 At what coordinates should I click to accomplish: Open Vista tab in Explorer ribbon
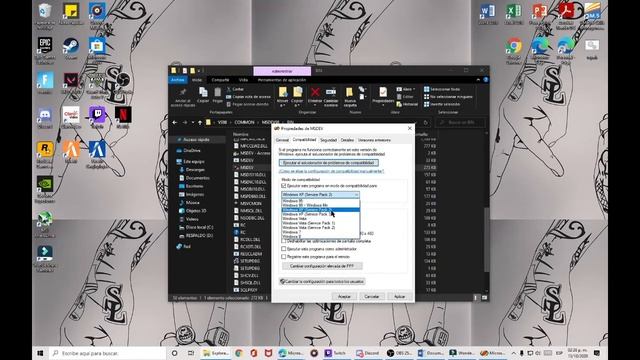coord(243,80)
